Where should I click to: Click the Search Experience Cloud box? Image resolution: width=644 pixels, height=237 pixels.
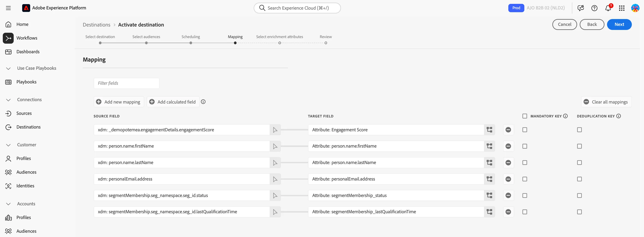[297, 8]
